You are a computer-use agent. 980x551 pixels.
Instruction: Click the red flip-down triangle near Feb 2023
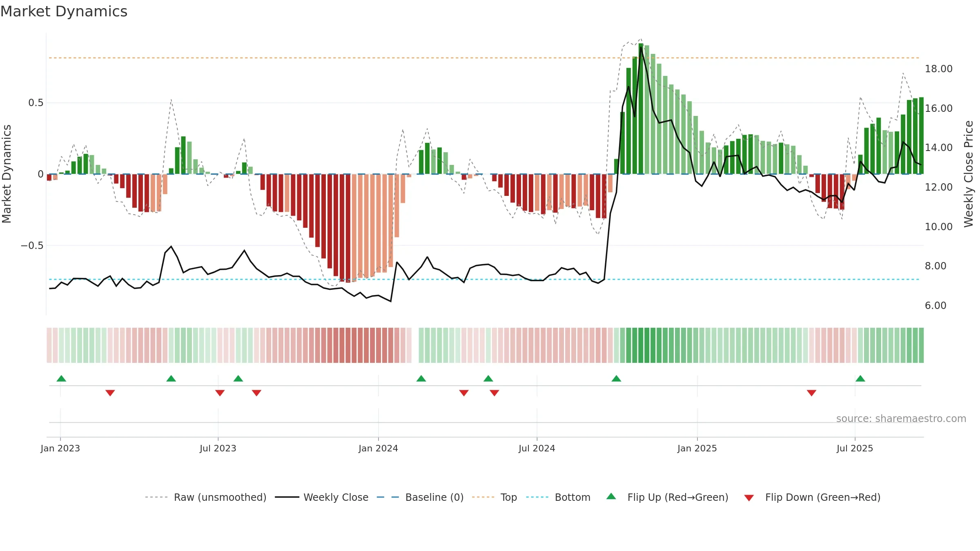click(110, 393)
